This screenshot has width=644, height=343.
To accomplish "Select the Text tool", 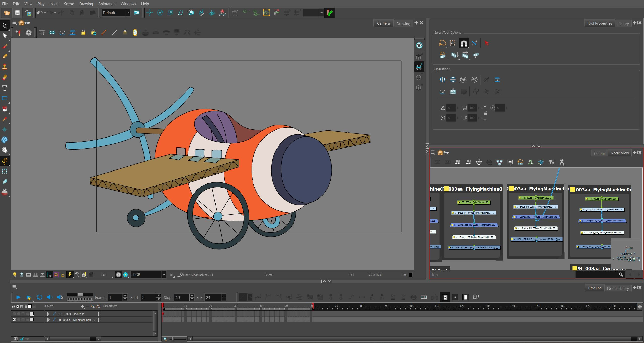I will click(x=5, y=88).
